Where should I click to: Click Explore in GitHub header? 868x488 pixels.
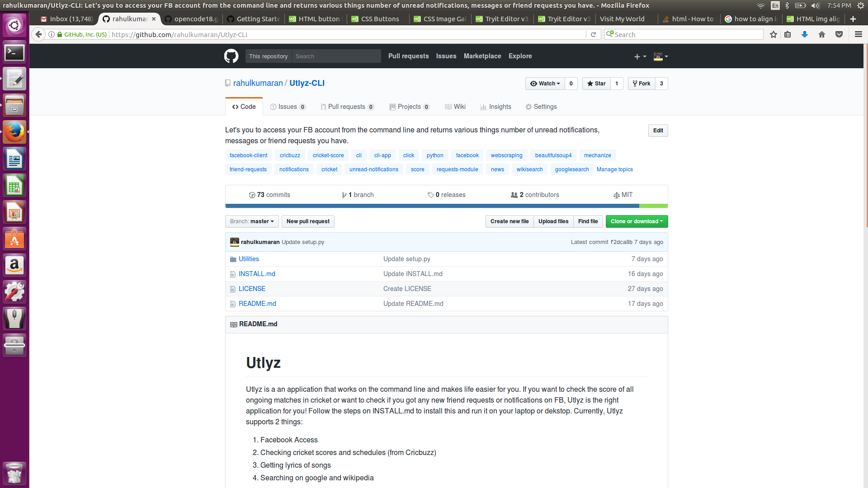tap(520, 56)
